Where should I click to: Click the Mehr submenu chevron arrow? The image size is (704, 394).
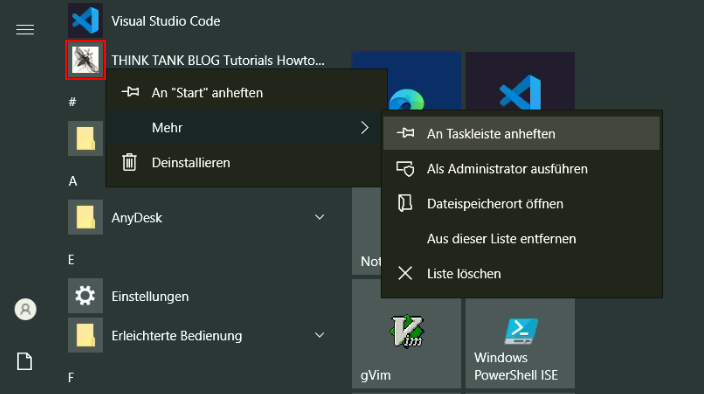coord(365,127)
